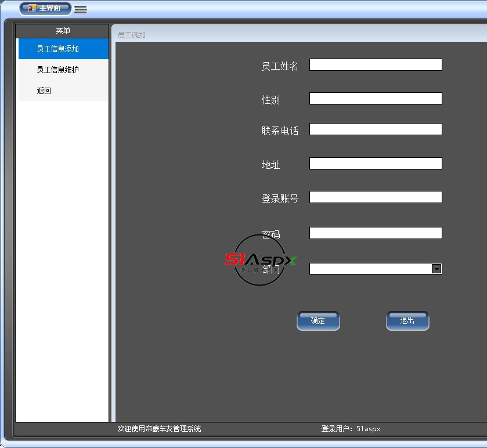This screenshot has height=448, width=487.
Task: Click the 联系电话 label
Action: click(280, 131)
